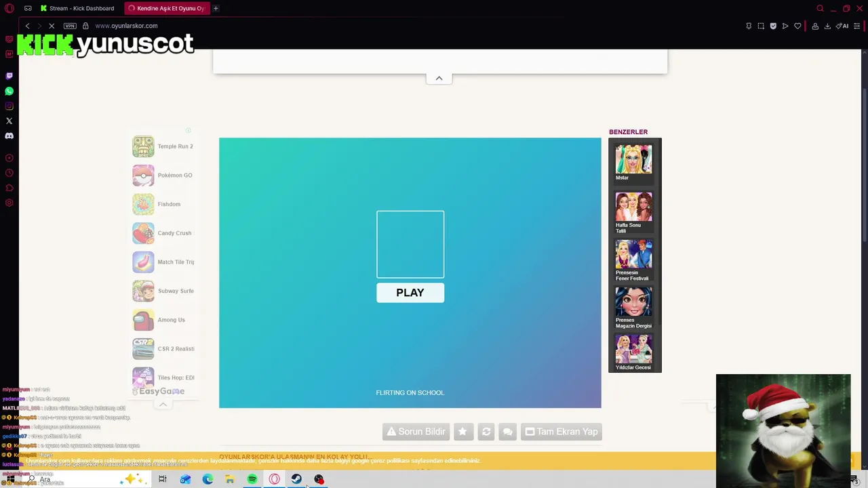
Task: Click the game loading logo box
Action: click(410, 244)
